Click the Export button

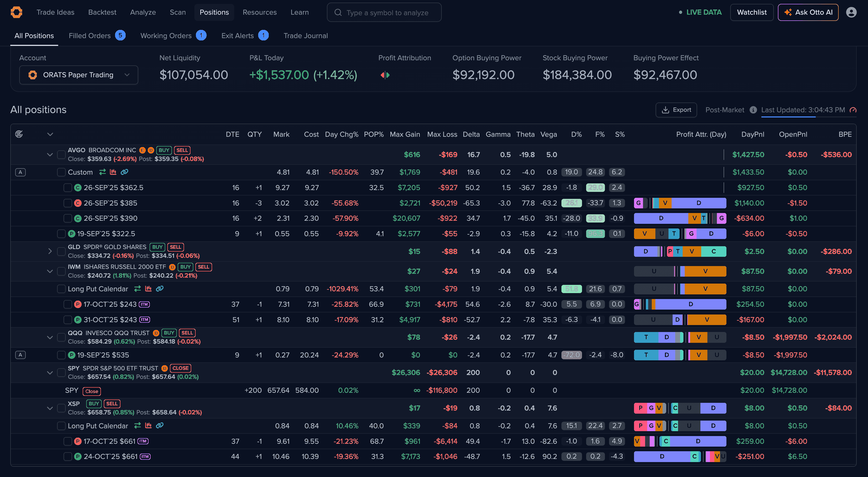point(676,110)
